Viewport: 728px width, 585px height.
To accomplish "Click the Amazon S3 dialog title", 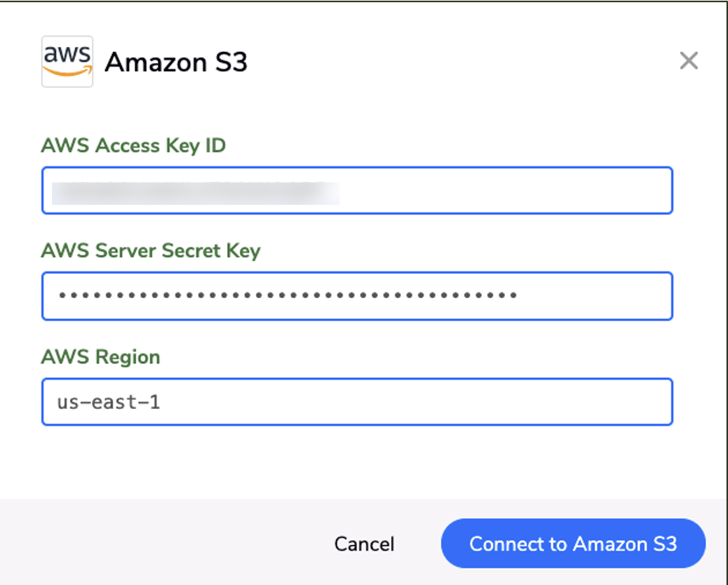I will pyautogui.click(x=176, y=62).
